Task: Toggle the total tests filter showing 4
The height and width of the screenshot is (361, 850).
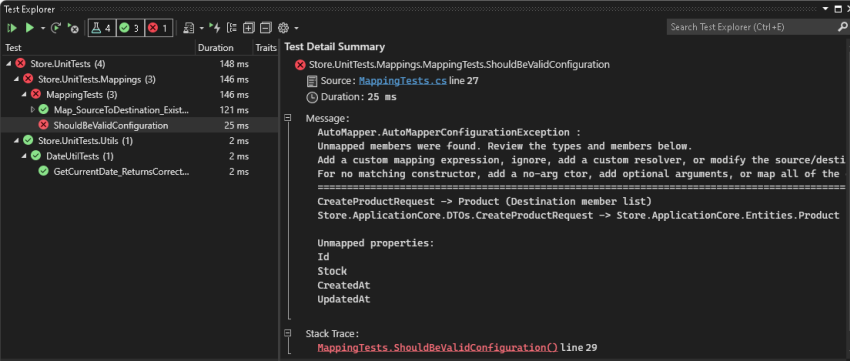Action: point(102,28)
